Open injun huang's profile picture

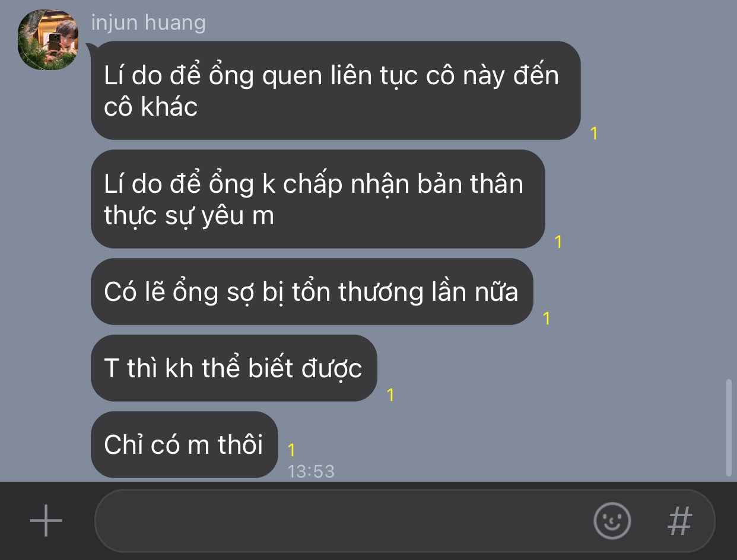click(x=48, y=40)
